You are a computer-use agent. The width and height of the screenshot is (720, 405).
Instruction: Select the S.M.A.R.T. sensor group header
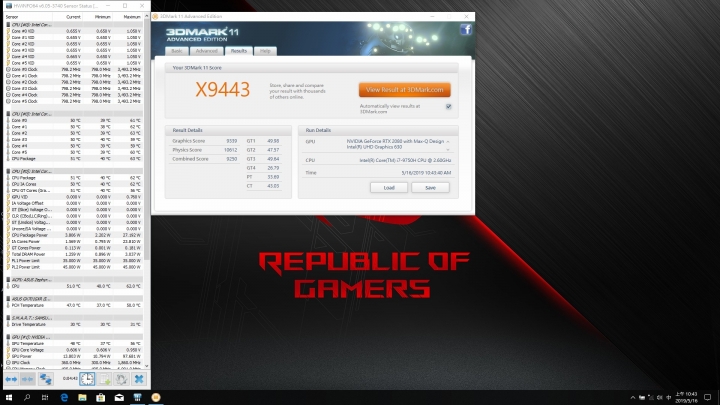[74, 318]
